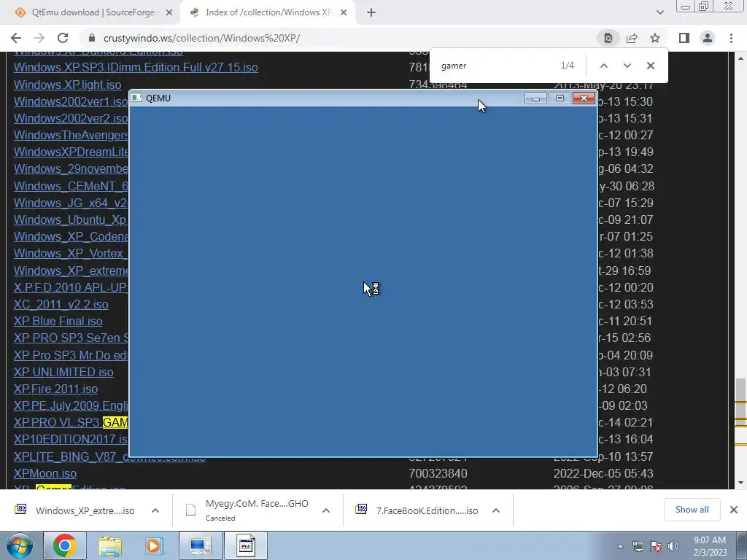Open the Windows2002ver1.iso link
This screenshot has height=560, width=747.
pyautogui.click(x=71, y=101)
